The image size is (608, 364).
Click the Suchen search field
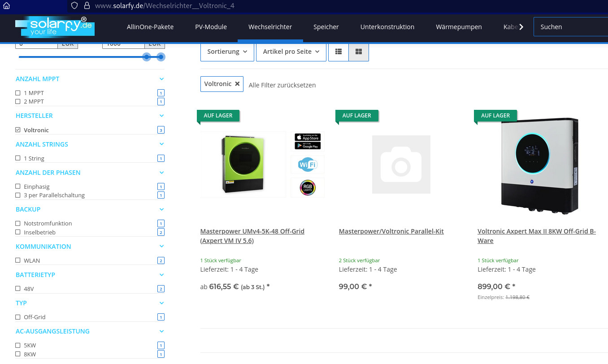pos(570,27)
